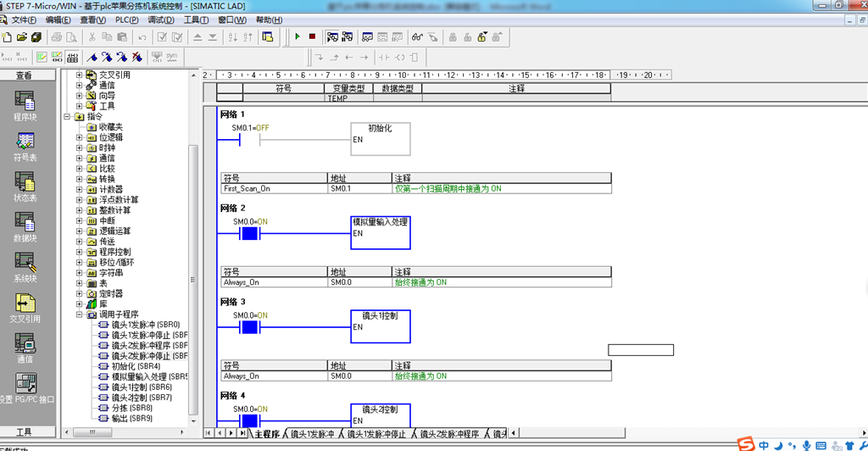Image resolution: width=868 pixels, height=451 pixels.
Task: Click the toggle bookmark flag icon
Action: tap(92, 57)
